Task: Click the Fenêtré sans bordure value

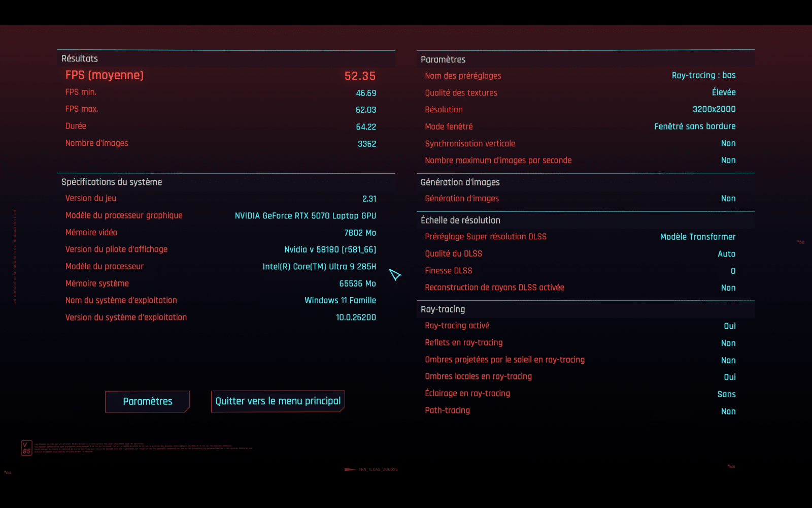Action: [x=694, y=126]
